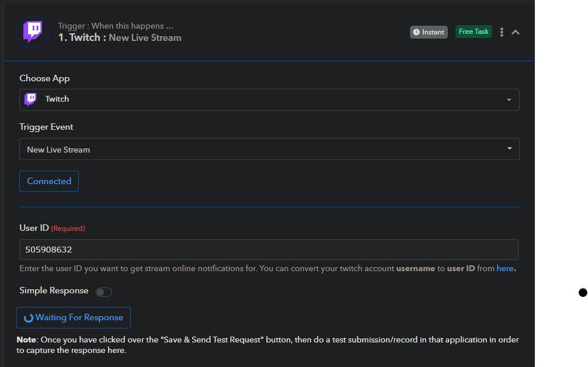
Task: Click the Waiting For Response button
Action: click(x=74, y=317)
